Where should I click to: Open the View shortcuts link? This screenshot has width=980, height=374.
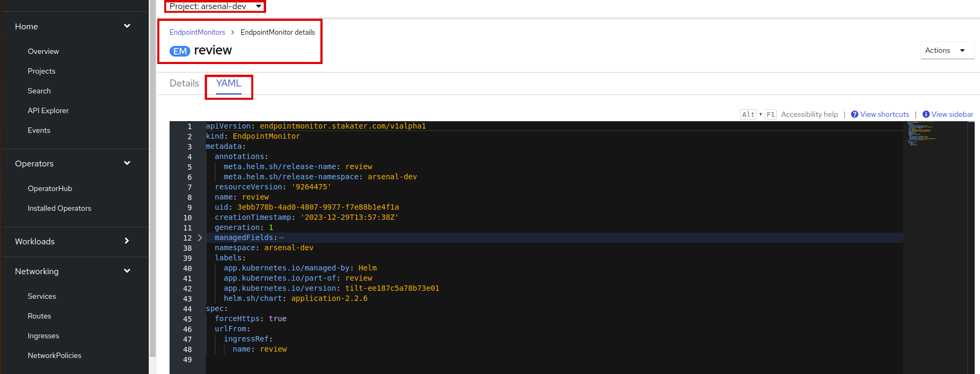click(x=884, y=114)
